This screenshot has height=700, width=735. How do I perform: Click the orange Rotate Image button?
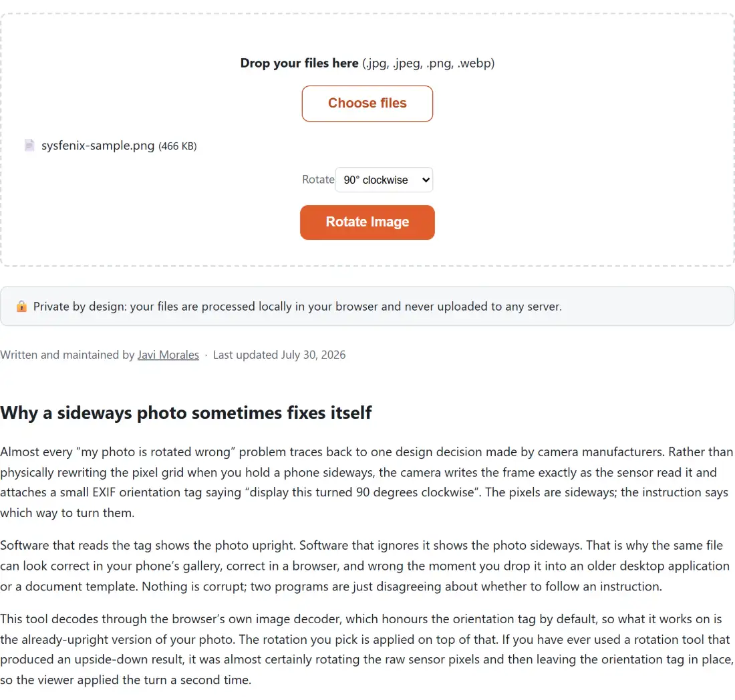(367, 222)
